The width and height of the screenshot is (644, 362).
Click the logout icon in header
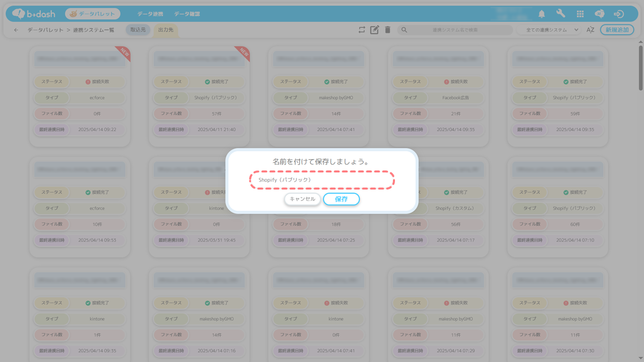[619, 14]
